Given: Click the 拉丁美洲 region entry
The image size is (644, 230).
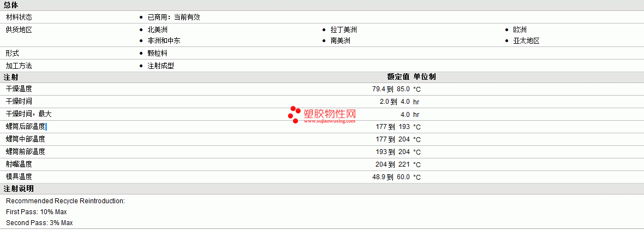Looking at the screenshot, I should click(x=344, y=30).
